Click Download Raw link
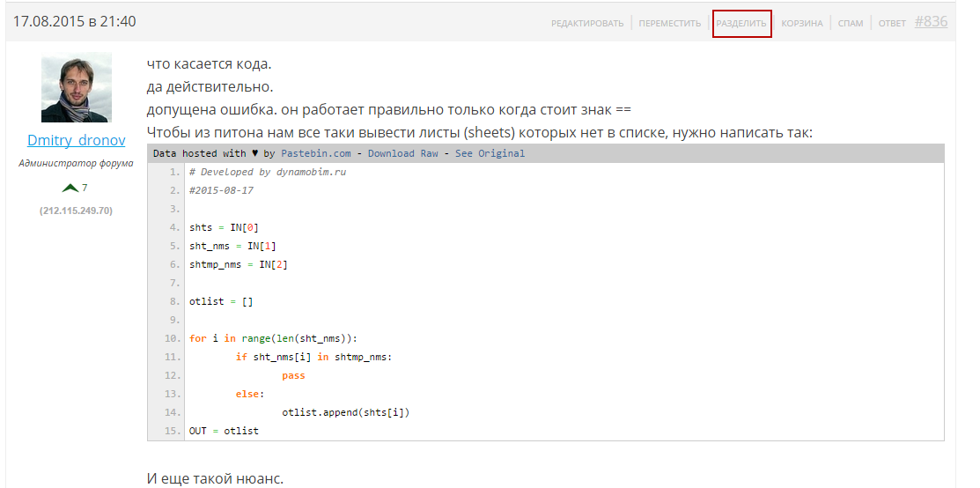This screenshot has width=980, height=488. [402, 153]
